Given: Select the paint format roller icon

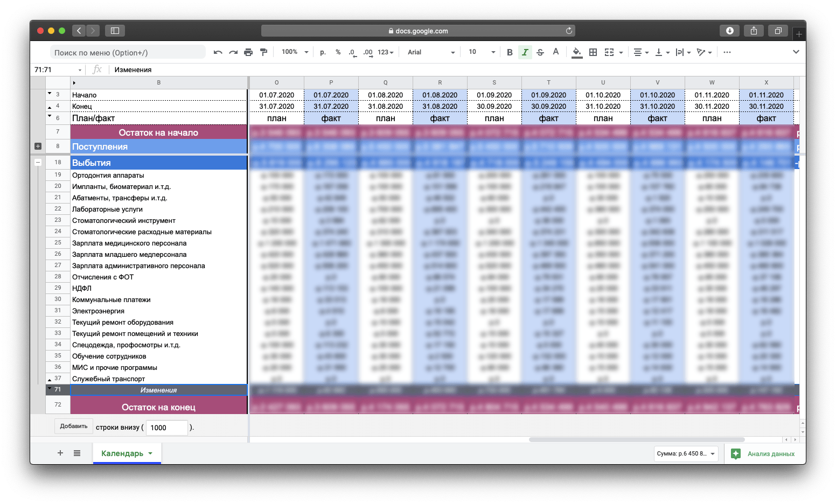Looking at the screenshot, I should pyautogui.click(x=263, y=52).
